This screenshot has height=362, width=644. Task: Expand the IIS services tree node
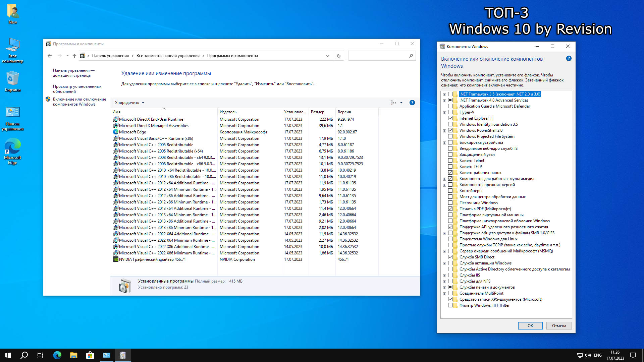tap(444, 276)
